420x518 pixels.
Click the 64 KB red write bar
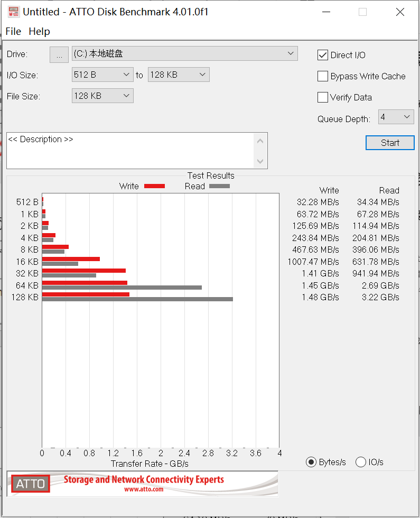point(85,283)
